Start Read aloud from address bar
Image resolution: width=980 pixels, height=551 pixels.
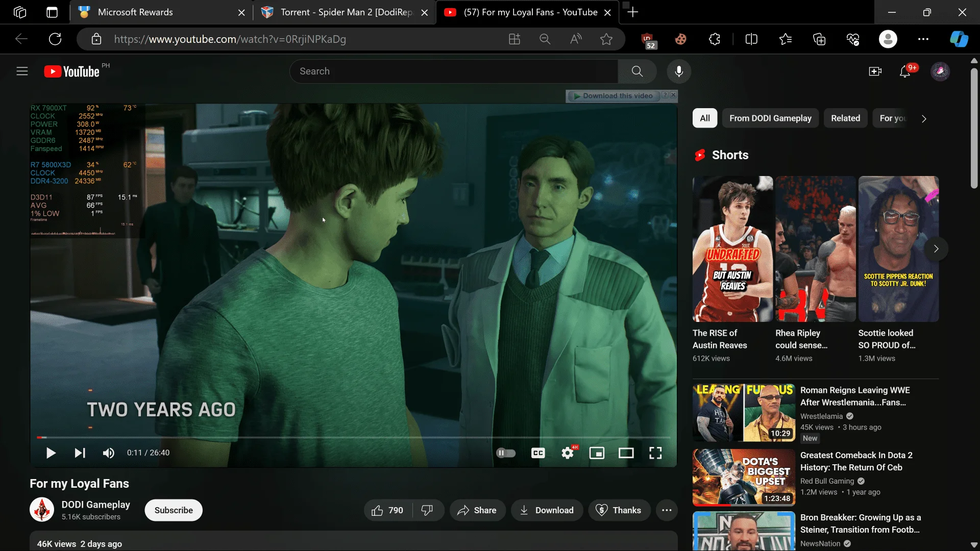[x=576, y=39]
